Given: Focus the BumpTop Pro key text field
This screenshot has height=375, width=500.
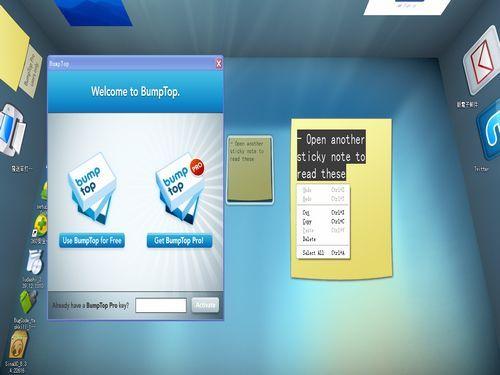Looking at the screenshot, I should point(161,305).
